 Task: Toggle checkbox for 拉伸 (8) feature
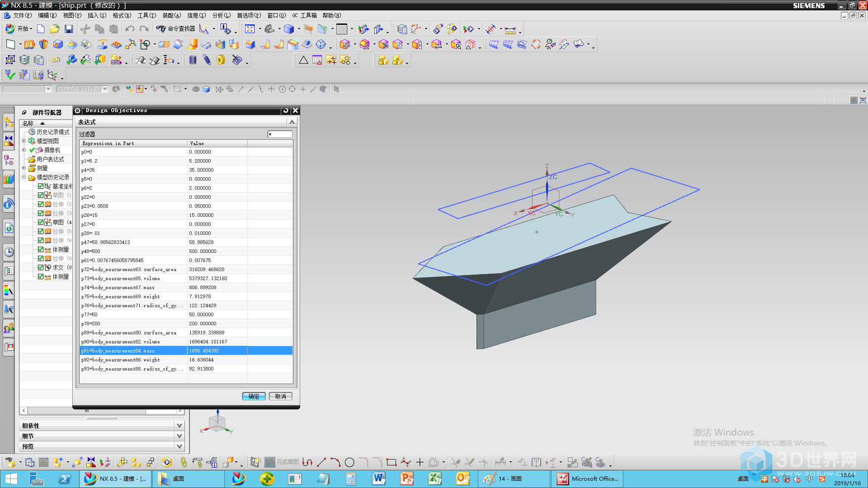tap(41, 258)
